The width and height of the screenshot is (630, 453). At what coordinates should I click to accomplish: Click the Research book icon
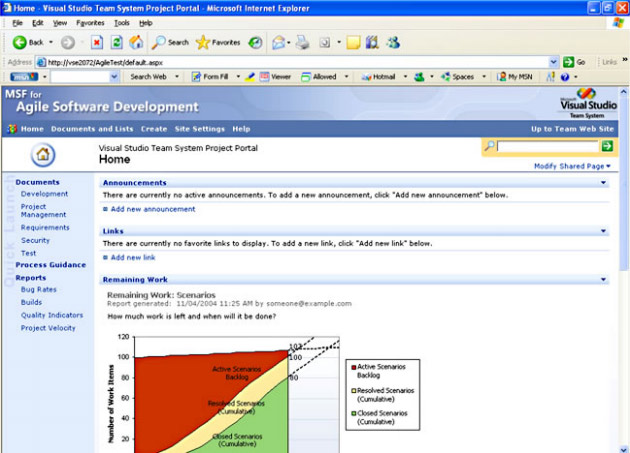click(x=372, y=42)
